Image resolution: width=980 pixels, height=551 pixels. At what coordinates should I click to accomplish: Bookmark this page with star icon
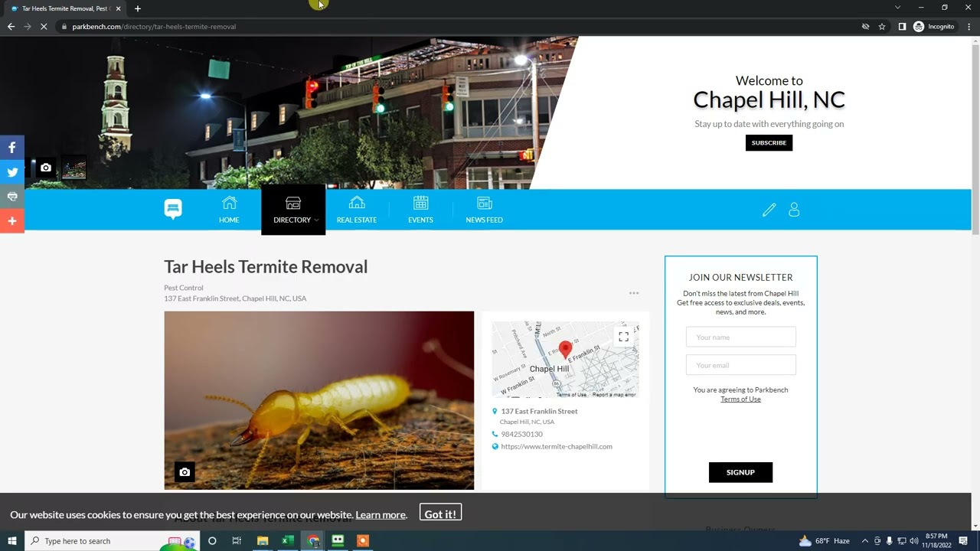point(882,27)
